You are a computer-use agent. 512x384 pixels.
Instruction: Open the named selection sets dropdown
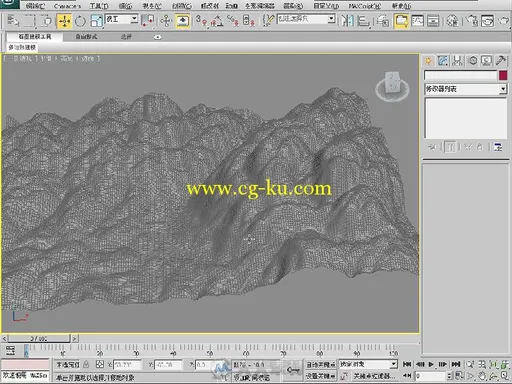coord(306,19)
